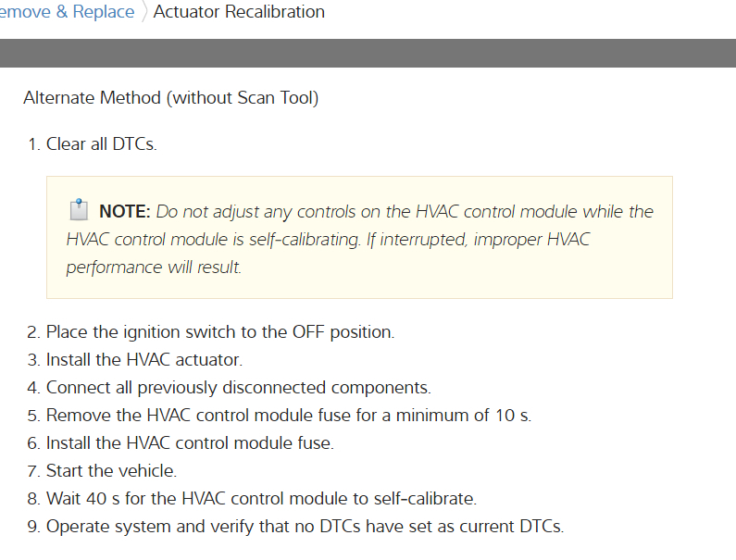Click the "1." list number marker
The image size is (736, 560).
33,144
